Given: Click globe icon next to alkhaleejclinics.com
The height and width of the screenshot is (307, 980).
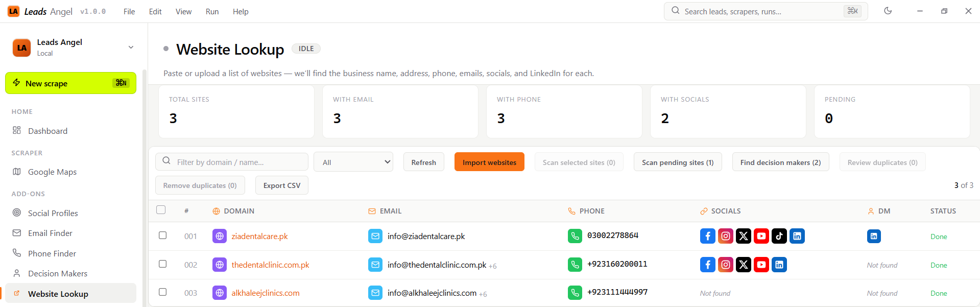Looking at the screenshot, I should pyautogui.click(x=220, y=293).
